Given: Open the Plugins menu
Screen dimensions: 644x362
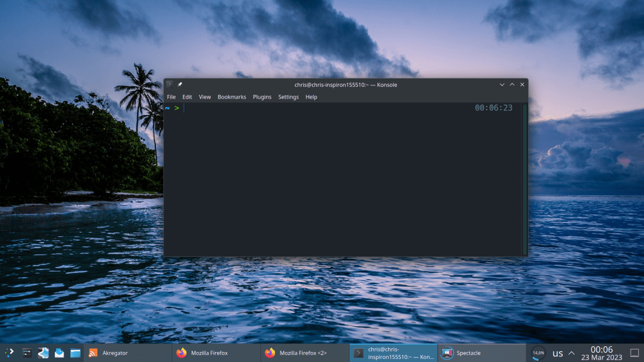Looking at the screenshot, I should click(x=262, y=97).
